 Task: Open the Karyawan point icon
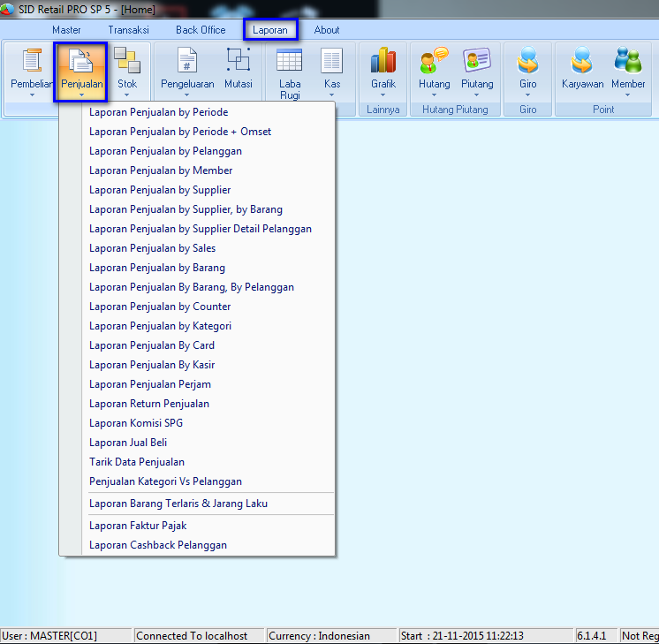(582, 61)
